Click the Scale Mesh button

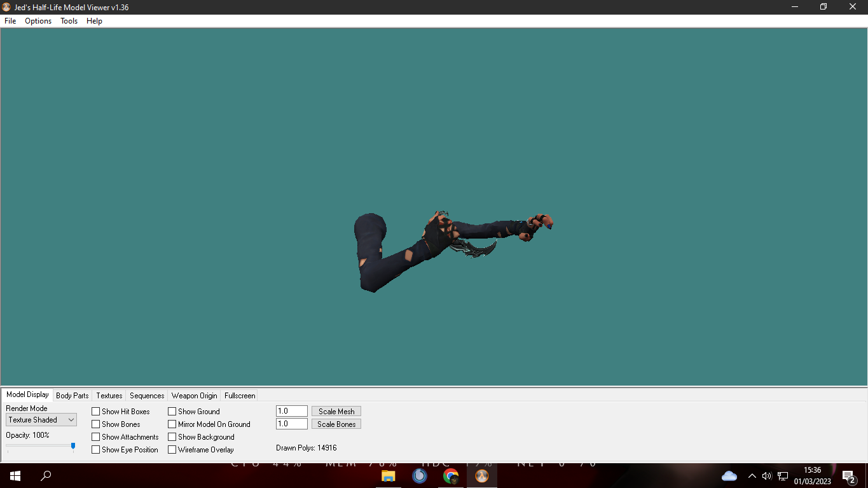coord(336,412)
